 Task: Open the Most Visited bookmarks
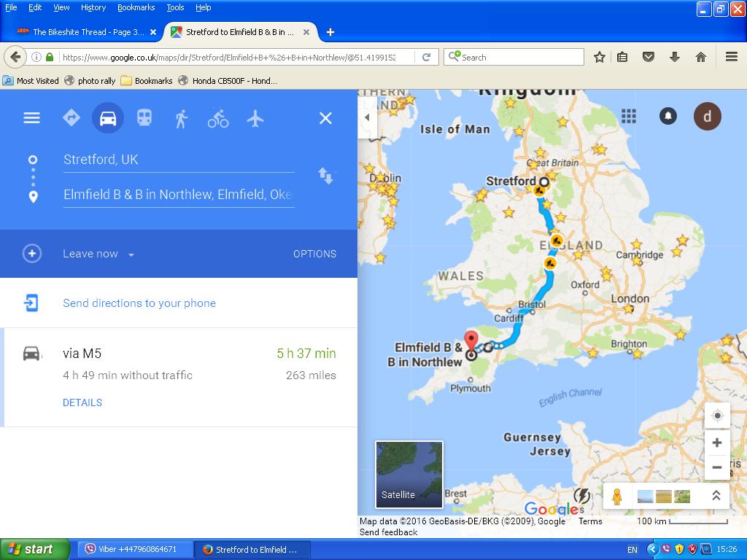coord(31,81)
